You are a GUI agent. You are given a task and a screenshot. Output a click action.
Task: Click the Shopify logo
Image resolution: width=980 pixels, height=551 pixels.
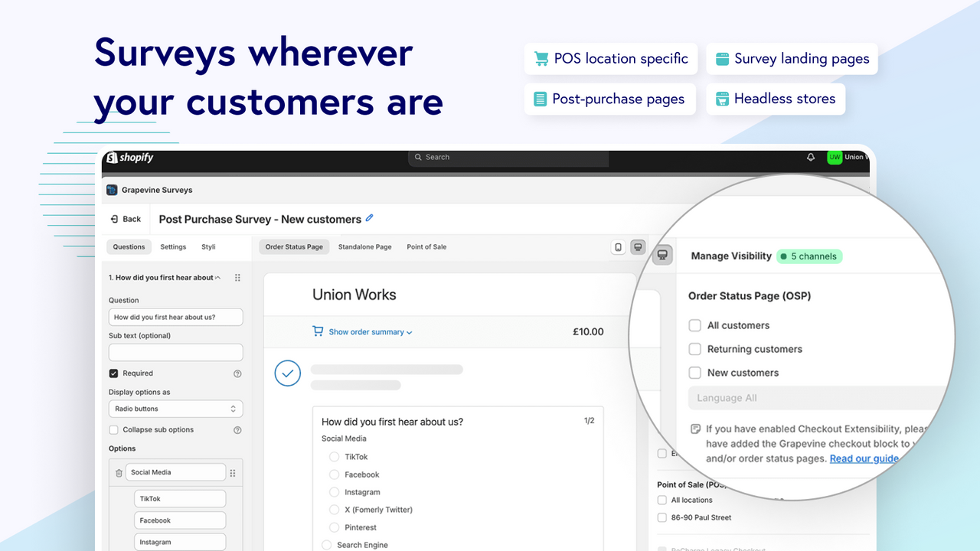pyautogui.click(x=129, y=157)
